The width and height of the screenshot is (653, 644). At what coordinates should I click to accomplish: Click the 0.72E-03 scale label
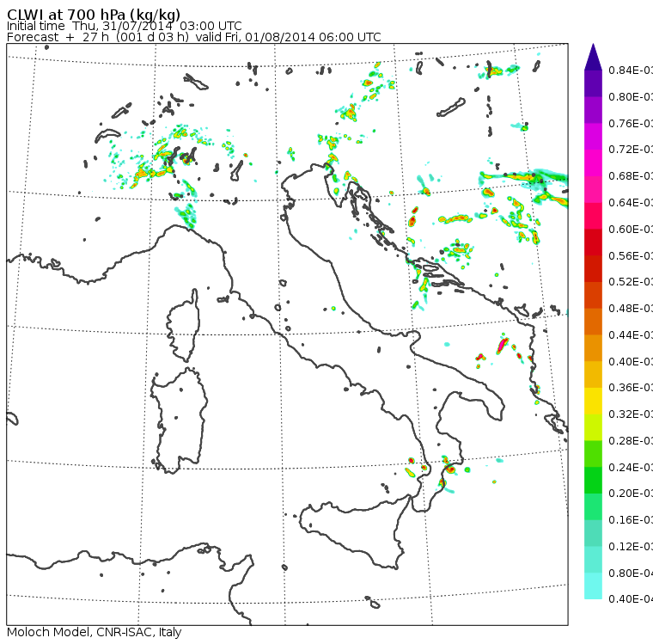point(631,150)
